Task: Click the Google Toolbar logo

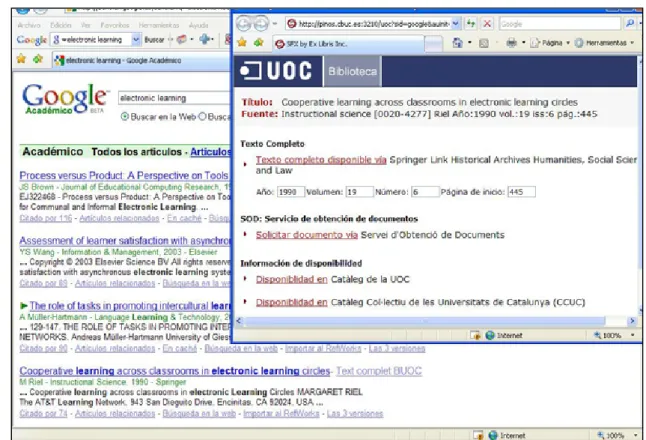Action: pyautogui.click(x=32, y=40)
